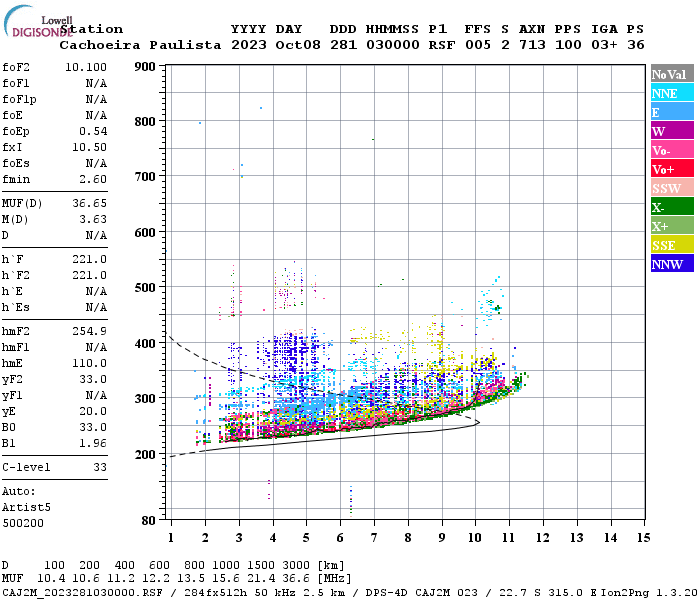Click the MUF(D) value 36.65

click(89, 204)
